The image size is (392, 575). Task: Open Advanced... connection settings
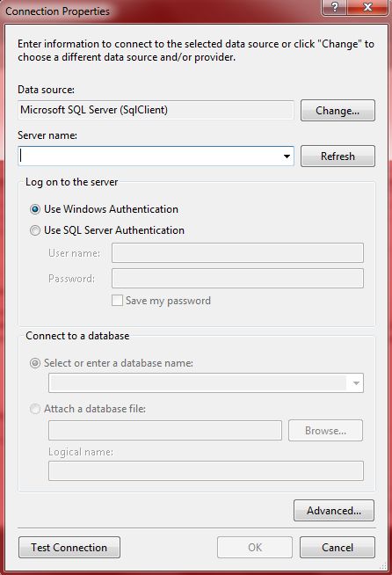click(334, 511)
